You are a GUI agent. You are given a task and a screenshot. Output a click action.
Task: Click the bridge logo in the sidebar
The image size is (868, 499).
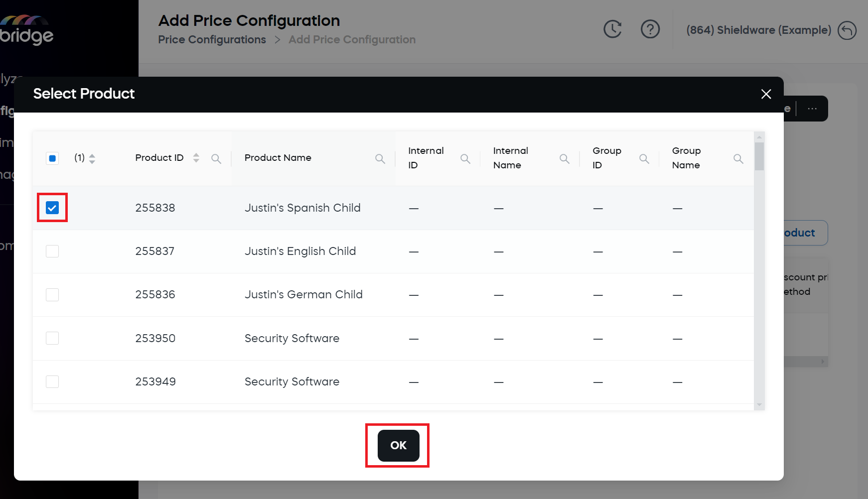click(x=26, y=31)
